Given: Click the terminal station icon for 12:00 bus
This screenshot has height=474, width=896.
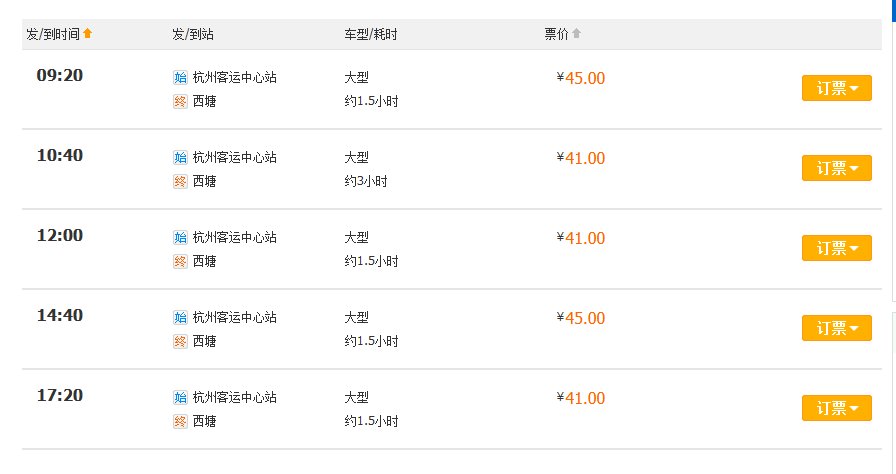Looking at the screenshot, I should pos(180,261).
